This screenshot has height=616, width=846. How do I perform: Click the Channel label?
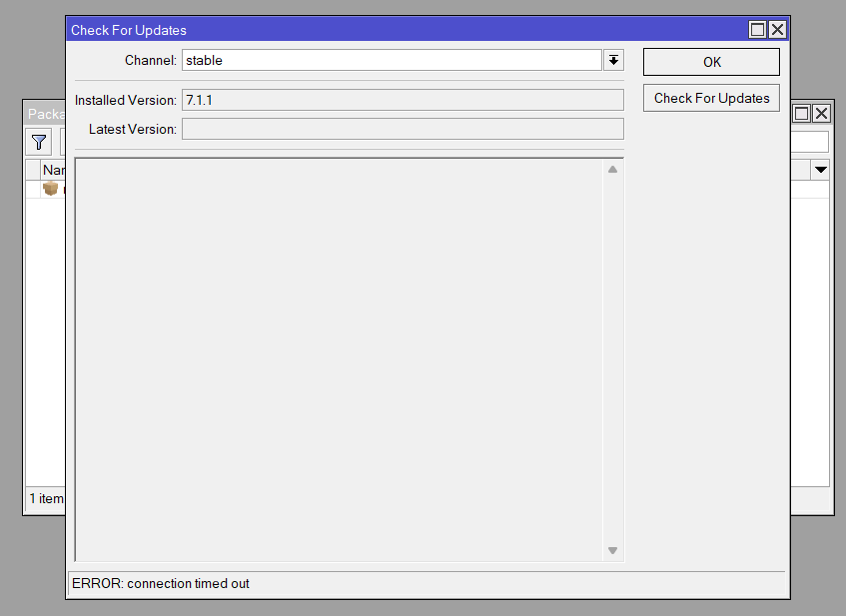coord(151,61)
